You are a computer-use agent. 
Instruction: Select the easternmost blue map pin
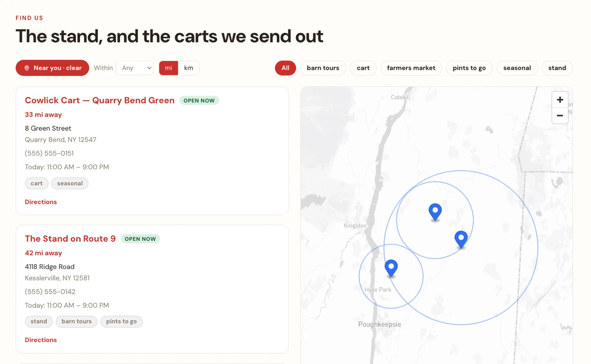point(461,240)
